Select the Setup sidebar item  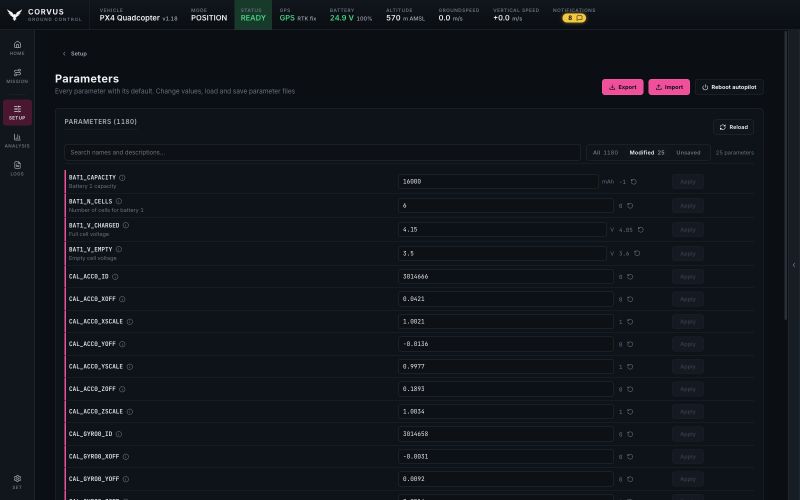pos(17,112)
